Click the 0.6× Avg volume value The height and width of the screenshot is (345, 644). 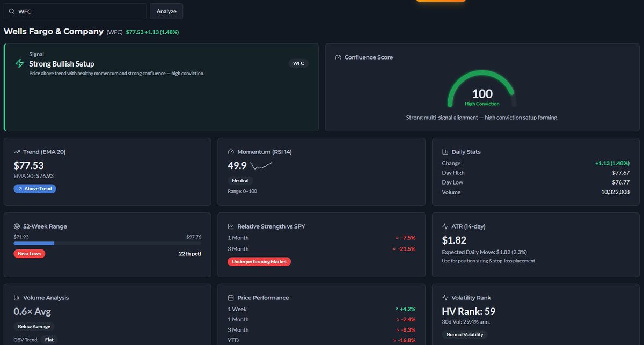coord(32,311)
